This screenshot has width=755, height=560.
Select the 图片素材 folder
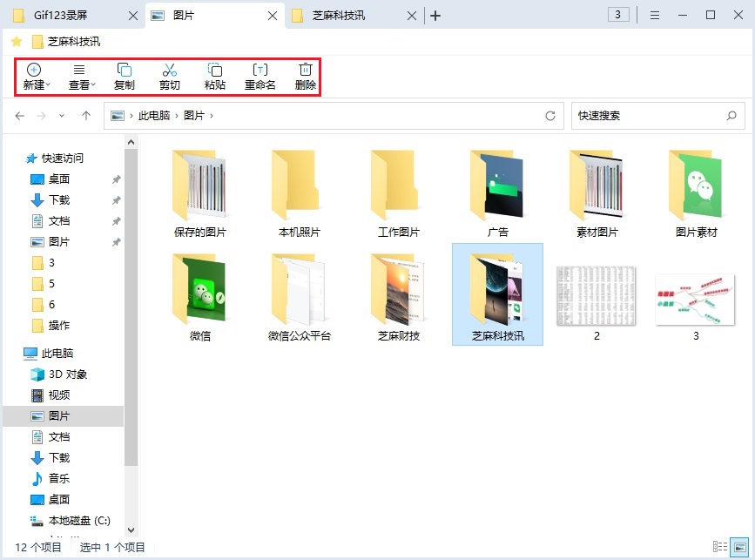(697, 193)
